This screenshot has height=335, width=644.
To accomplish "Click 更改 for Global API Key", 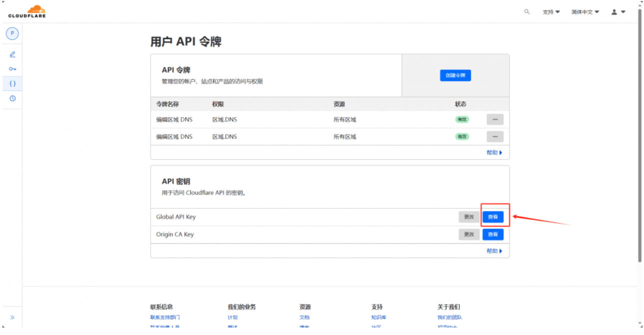I will click(469, 217).
